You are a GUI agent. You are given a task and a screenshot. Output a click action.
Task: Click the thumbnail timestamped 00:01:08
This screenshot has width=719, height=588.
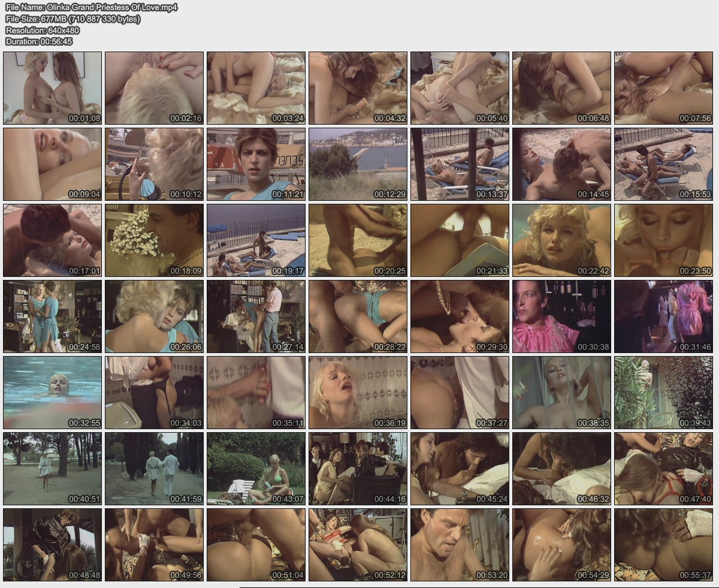pyautogui.click(x=52, y=88)
